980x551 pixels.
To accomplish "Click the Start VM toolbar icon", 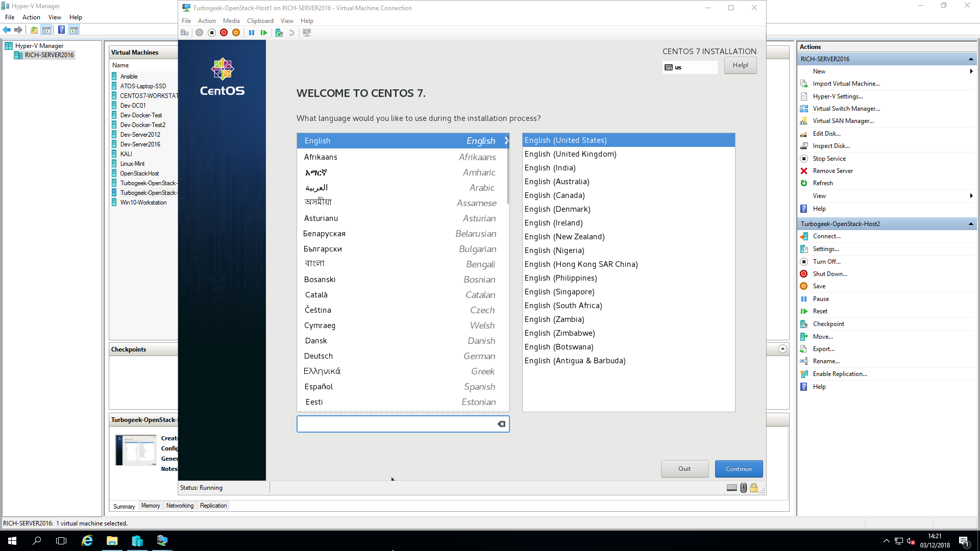I will pos(200,33).
